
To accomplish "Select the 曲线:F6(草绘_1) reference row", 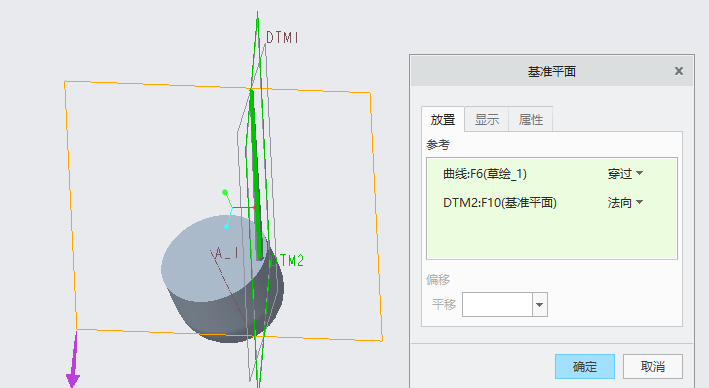I will coord(552,174).
